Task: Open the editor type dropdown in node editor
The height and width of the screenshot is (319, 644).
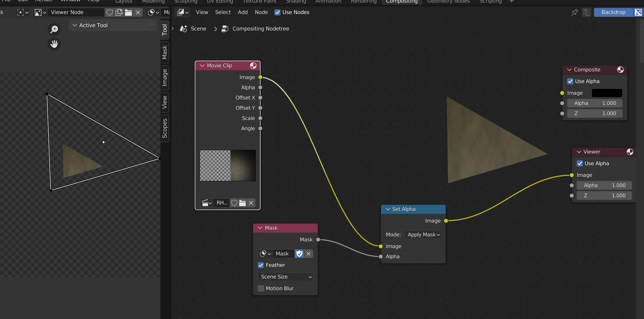Action: [x=183, y=12]
